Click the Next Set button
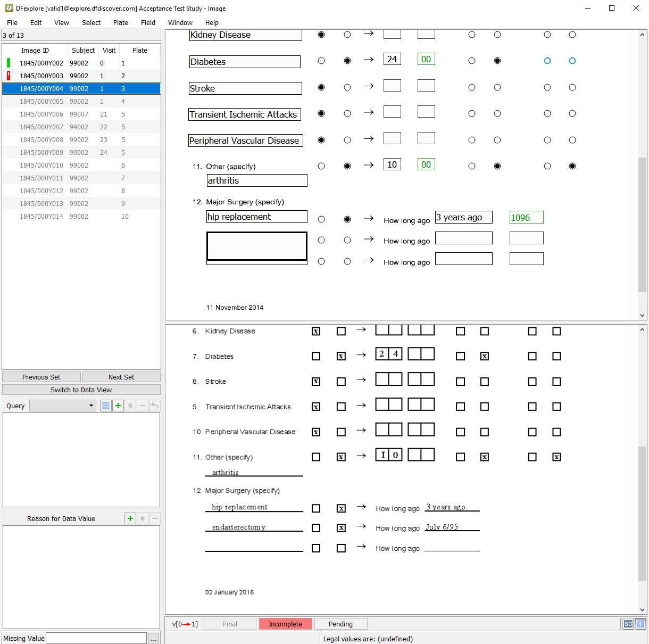Viewport: 649px width, 644px height. (x=121, y=377)
